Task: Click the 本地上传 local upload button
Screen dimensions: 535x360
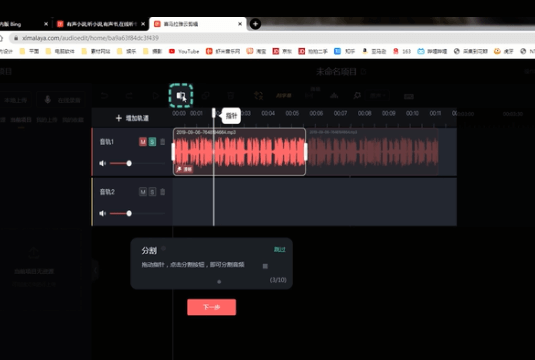Action: pyautogui.click(x=15, y=100)
